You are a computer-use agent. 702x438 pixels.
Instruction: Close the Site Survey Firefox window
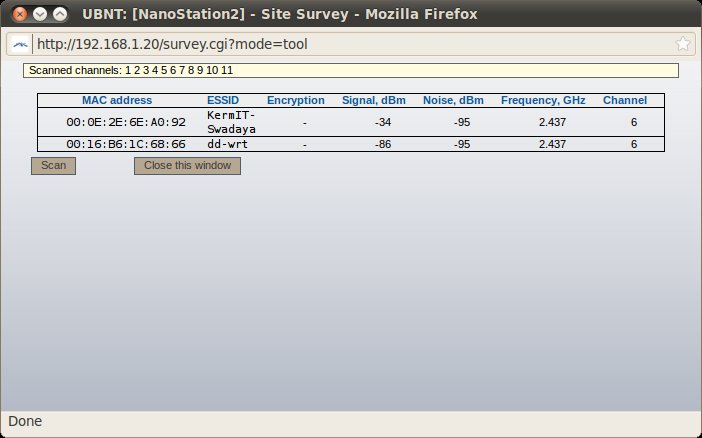pyautogui.click(x=17, y=14)
